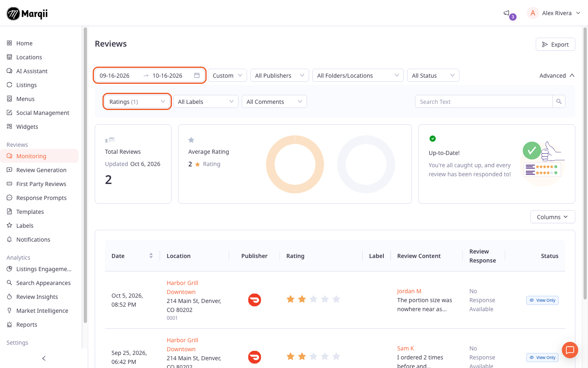Image resolution: width=588 pixels, height=368 pixels.
Task: Click the Alex Rivera avatar icon
Action: [533, 13]
